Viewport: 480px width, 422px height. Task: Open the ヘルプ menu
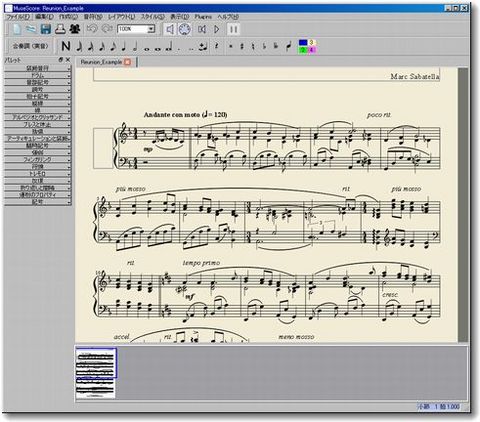pyautogui.click(x=228, y=17)
